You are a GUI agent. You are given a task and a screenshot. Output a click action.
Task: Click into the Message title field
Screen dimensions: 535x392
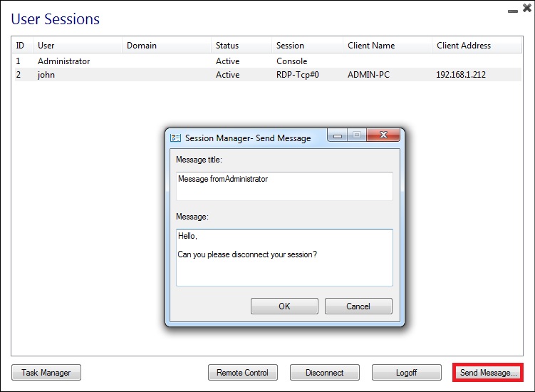pyautogui.click(x=284, y=186)
